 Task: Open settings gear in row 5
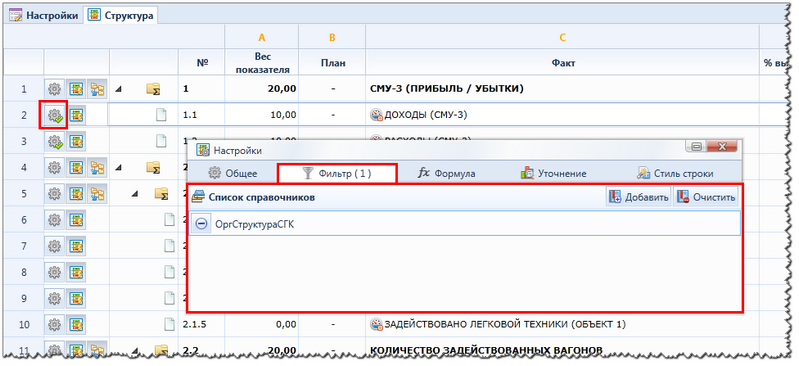pyautogui.click(x=55, y=194)
